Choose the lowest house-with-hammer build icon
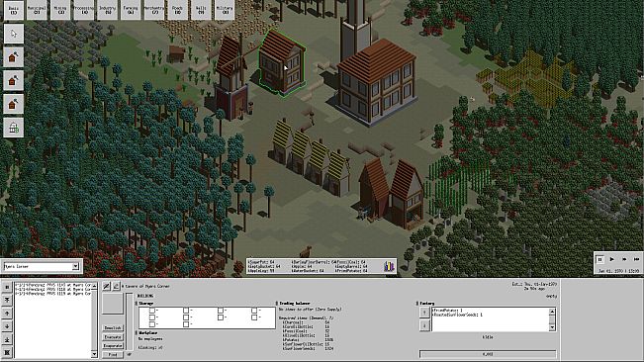 point(14,104)
